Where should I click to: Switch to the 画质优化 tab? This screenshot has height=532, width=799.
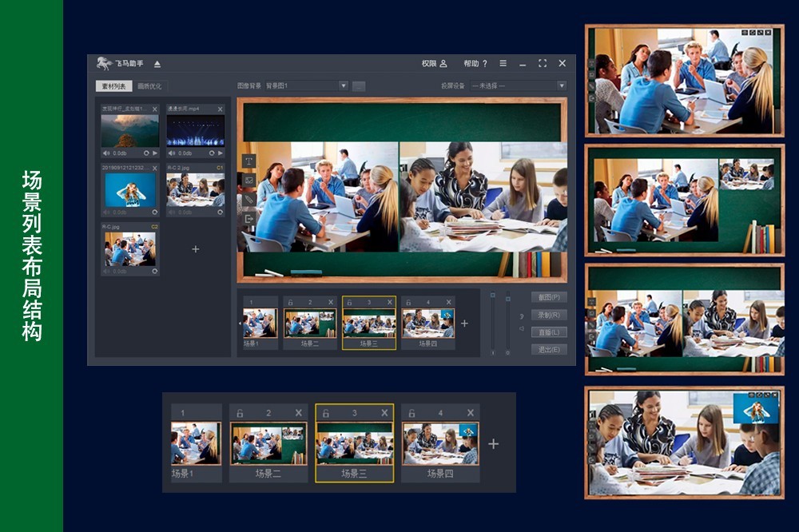149,86
